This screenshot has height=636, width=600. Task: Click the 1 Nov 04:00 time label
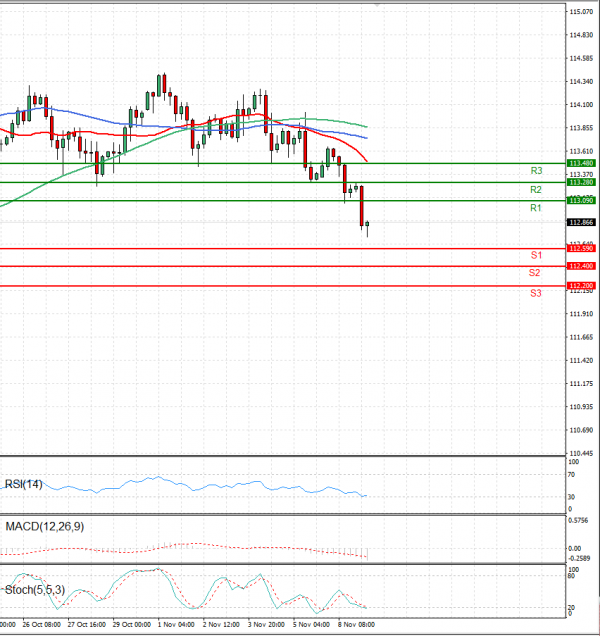(x=176, y=625)
